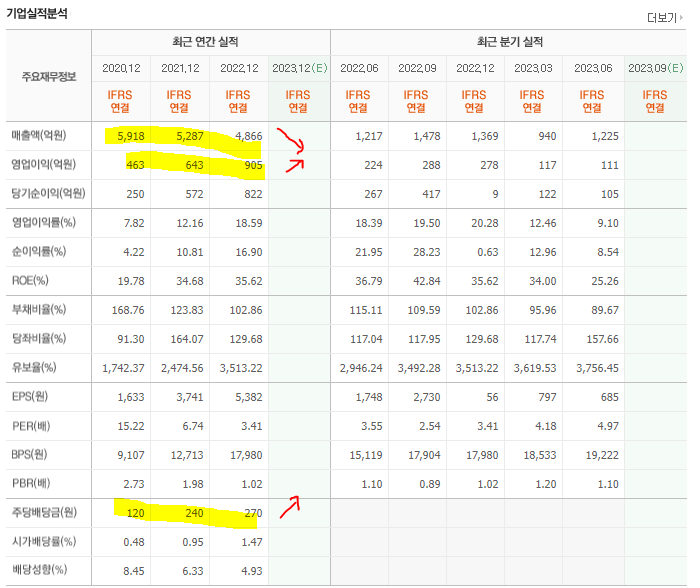
Task: Click the 5,287 revenue value
Action: pos(190,136)
